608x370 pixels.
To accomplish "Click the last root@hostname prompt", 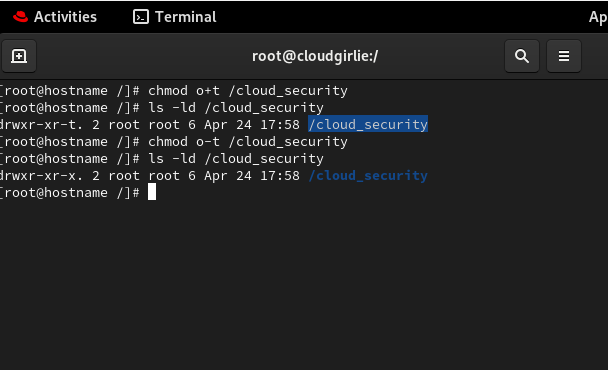I will coord(70,193).
